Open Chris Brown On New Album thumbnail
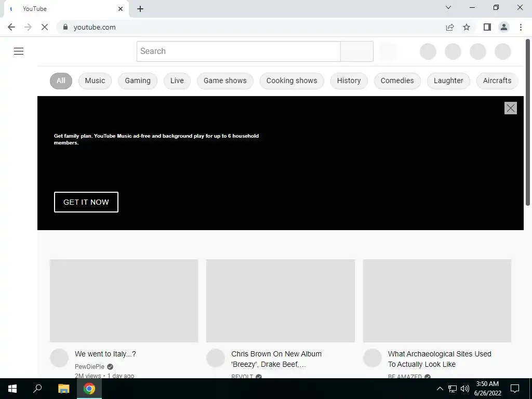The width and height of the screenshot is (532, 399). [x=281, y=301]
